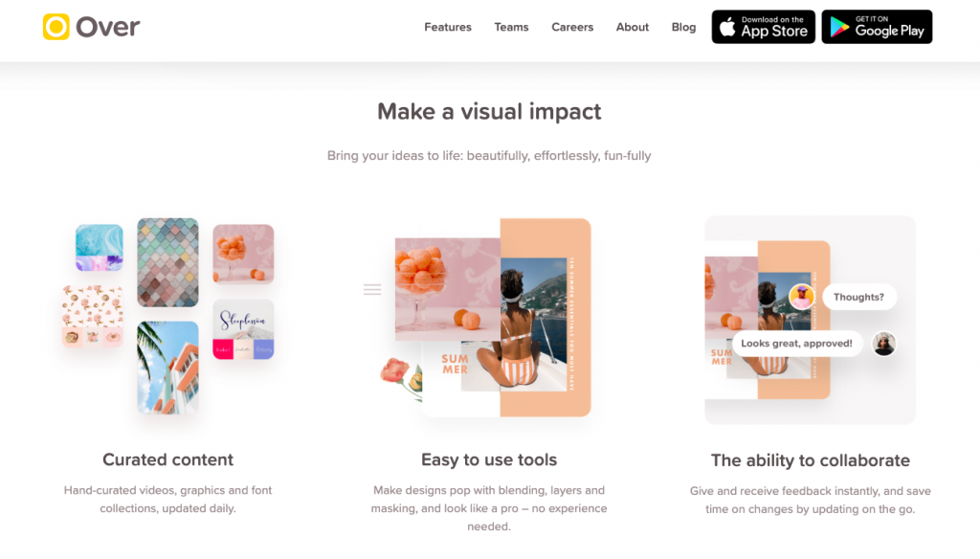Select the palm tree building thumbnail
The width and height of the screenshot is (980, 559).
coord(167,368)
